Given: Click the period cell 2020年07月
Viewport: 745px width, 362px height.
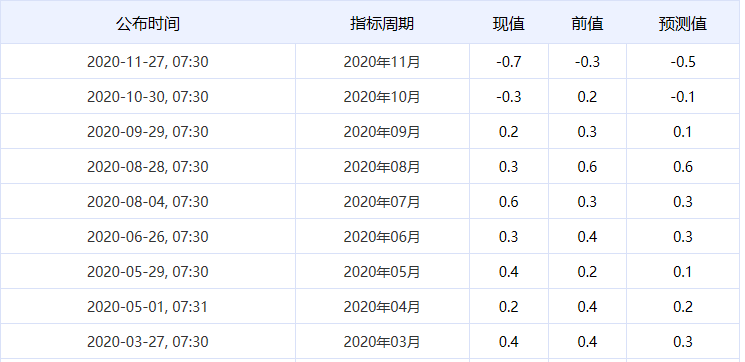Looking at the screenshot, I should 382,202.
